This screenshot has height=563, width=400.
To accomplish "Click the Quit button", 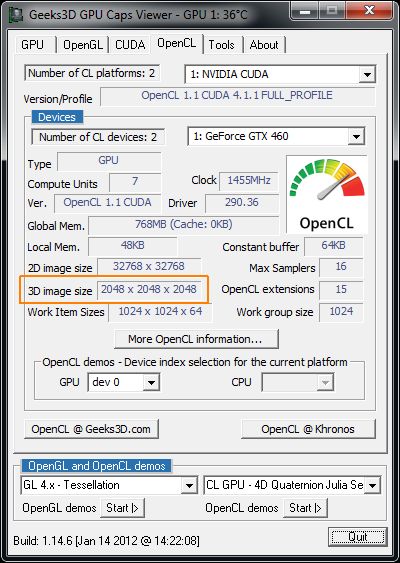I will pos(358,537).
